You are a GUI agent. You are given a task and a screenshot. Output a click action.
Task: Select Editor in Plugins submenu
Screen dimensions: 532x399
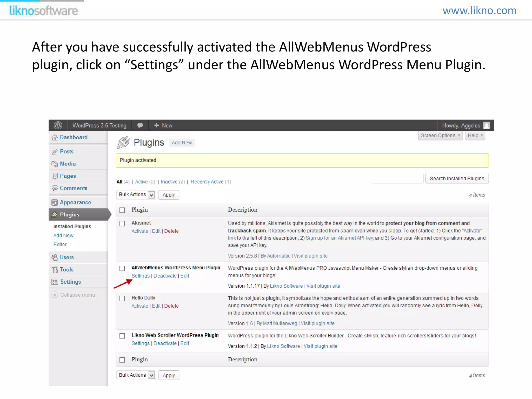(60, 244)
